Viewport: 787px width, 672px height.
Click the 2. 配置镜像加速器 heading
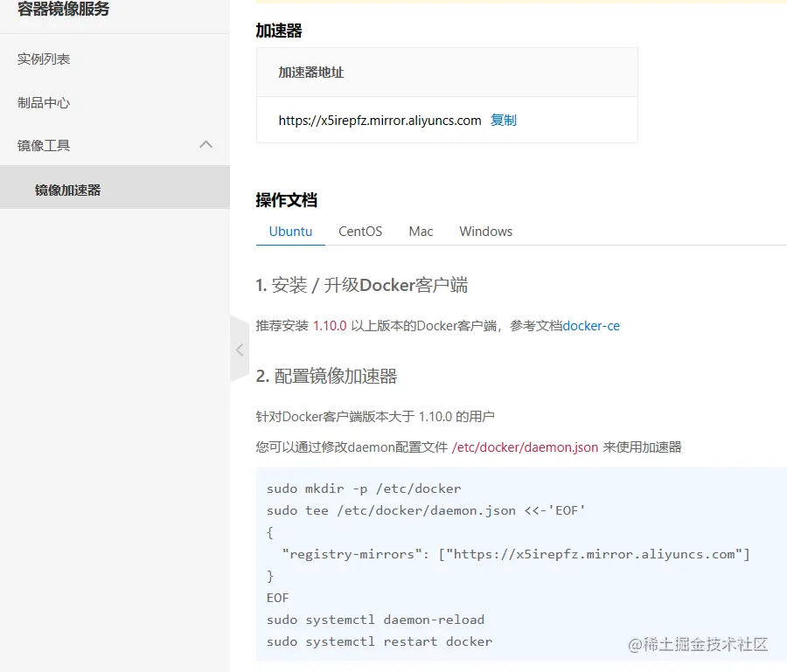click(x=327, y=376)
